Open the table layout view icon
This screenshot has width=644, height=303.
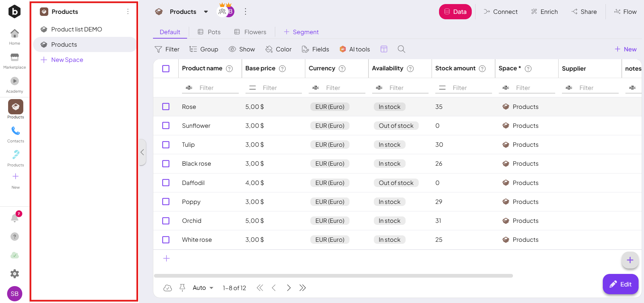[384, 49]
